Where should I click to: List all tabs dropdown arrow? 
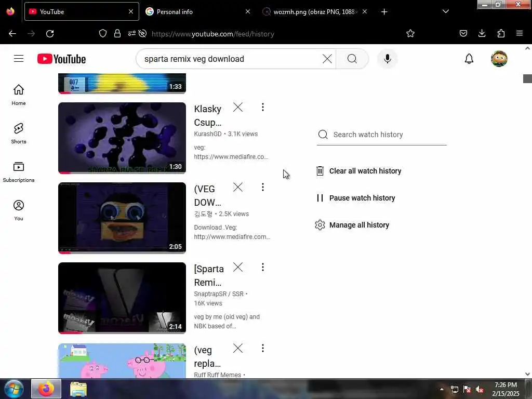tap(445, 11)
